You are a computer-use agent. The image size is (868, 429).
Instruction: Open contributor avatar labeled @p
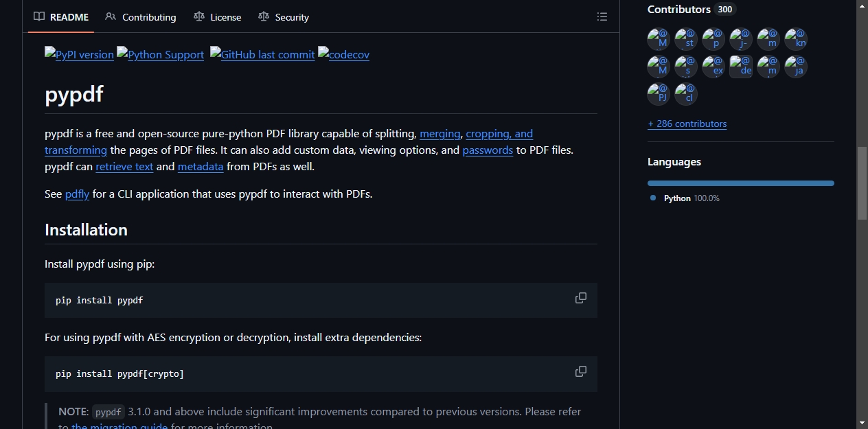713,39
